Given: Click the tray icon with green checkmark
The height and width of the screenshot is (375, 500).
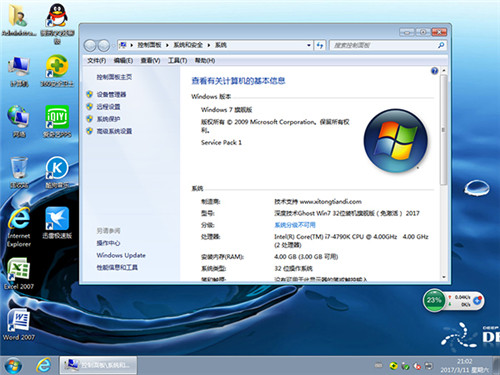Looking at the screenshot, I should [405, 366].
